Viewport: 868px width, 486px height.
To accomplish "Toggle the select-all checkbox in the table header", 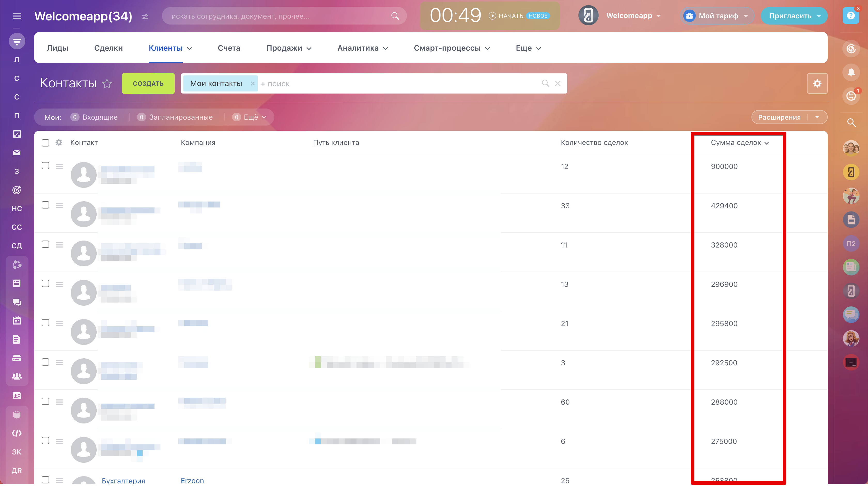I will [45, 143].
